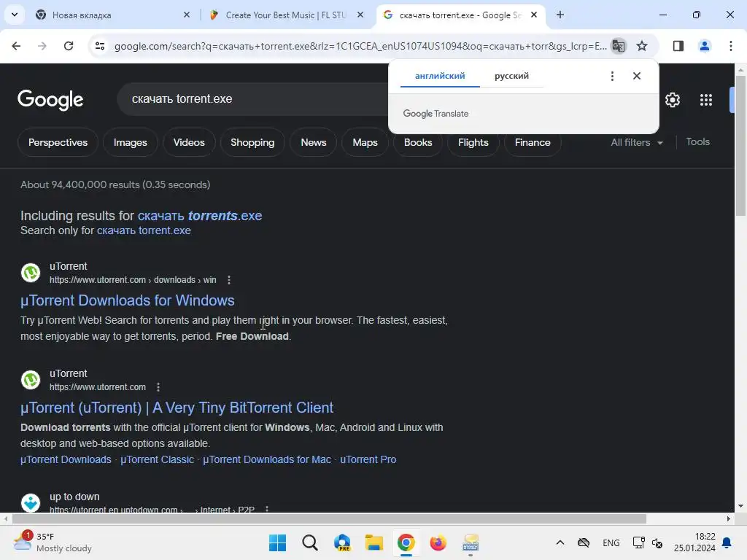Open Chrome's three-dot main menu
Screen dimensions: 747x560
(x=731, y=46)
